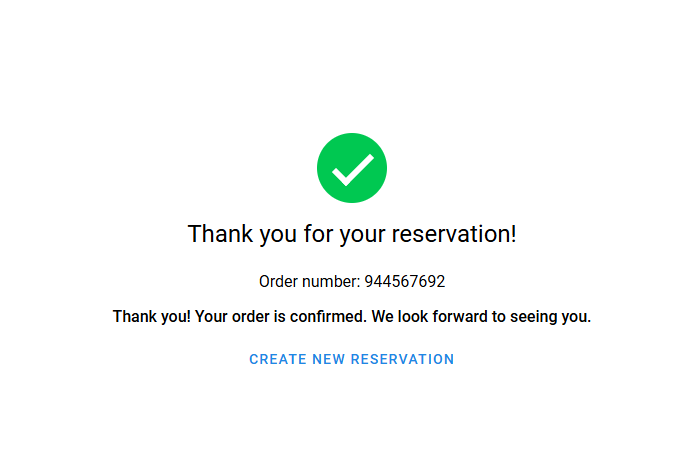Select the 'Order number:' label text
Image resolution: width=699 pixels, height=476 pixels.
[x=309, y=282]
